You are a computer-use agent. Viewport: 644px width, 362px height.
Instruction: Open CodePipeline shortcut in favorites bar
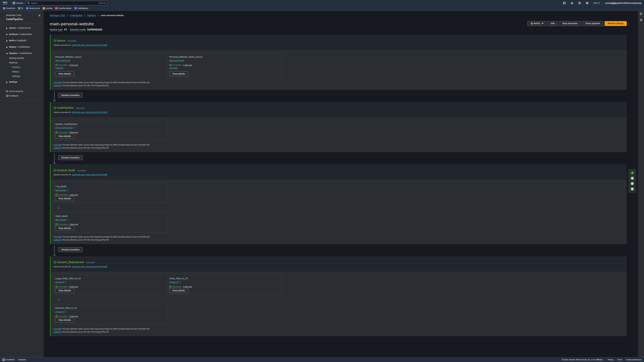(x=81, y=8)
